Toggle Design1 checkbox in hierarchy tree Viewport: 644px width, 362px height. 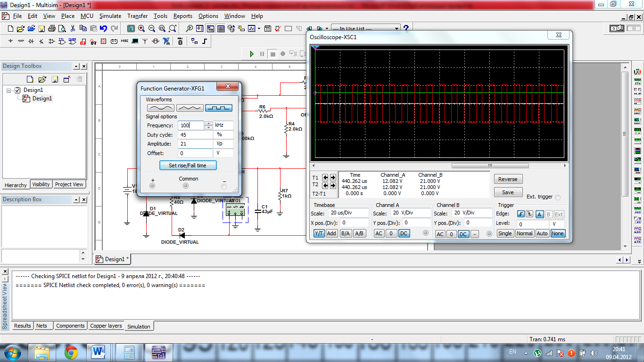(x=18, y=90)
